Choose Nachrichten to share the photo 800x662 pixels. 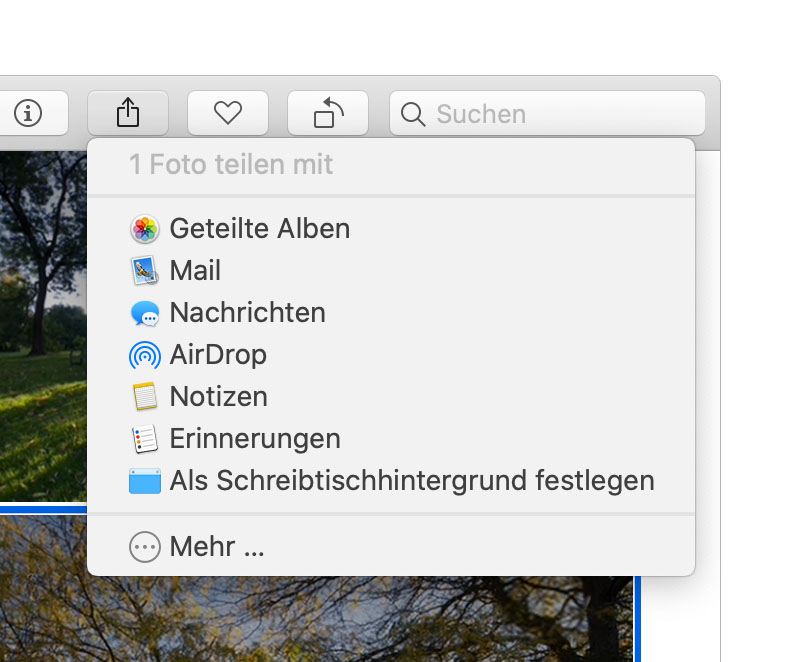tap(248, 313)
